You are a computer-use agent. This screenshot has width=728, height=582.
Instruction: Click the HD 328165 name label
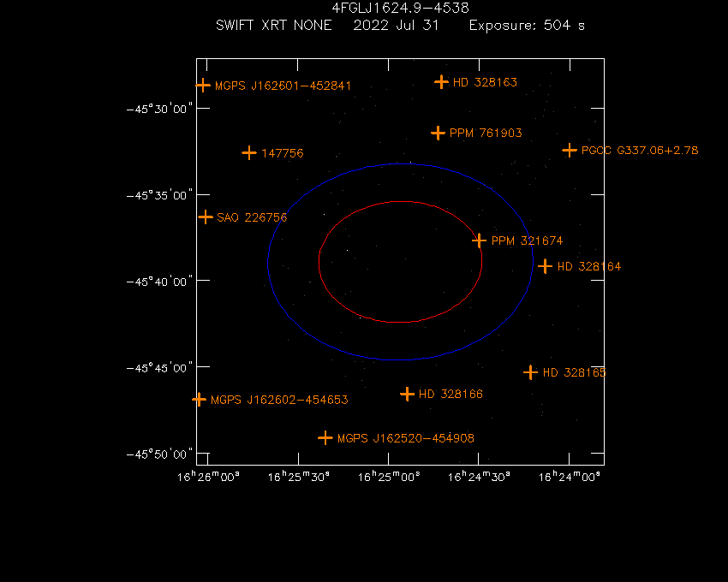[575, 372]
